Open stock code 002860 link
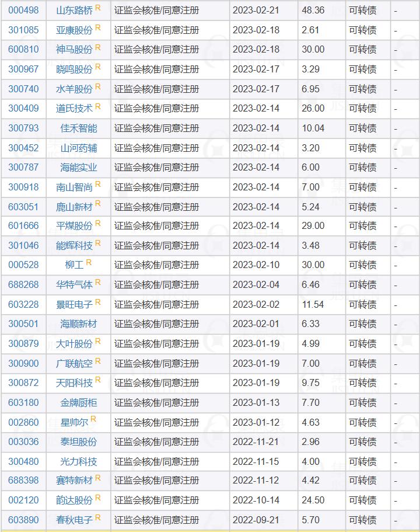 coord(23,422)
